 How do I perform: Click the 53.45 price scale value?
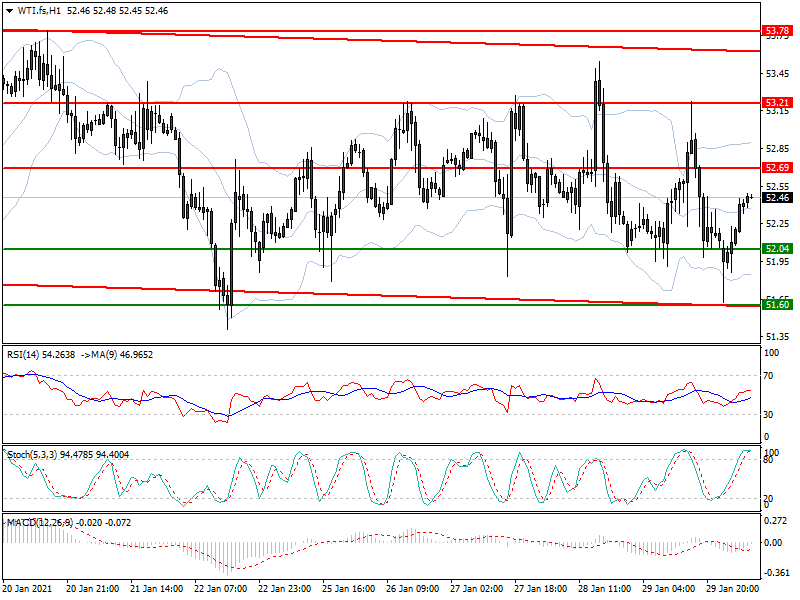pos(777,74)
